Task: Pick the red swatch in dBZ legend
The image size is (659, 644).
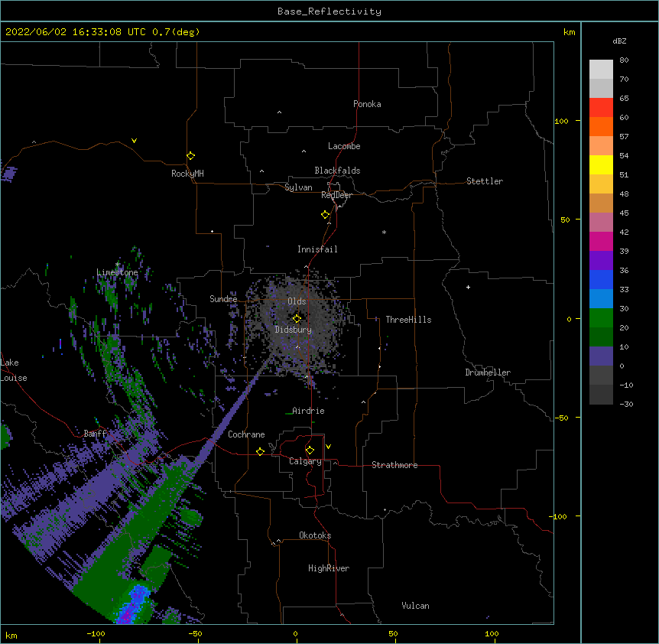Action: 601,108
